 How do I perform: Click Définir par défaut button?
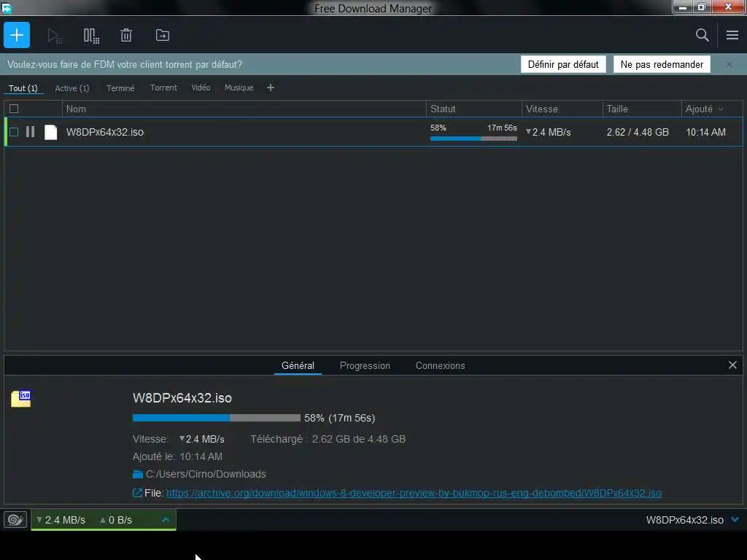[x=563, y=64]
